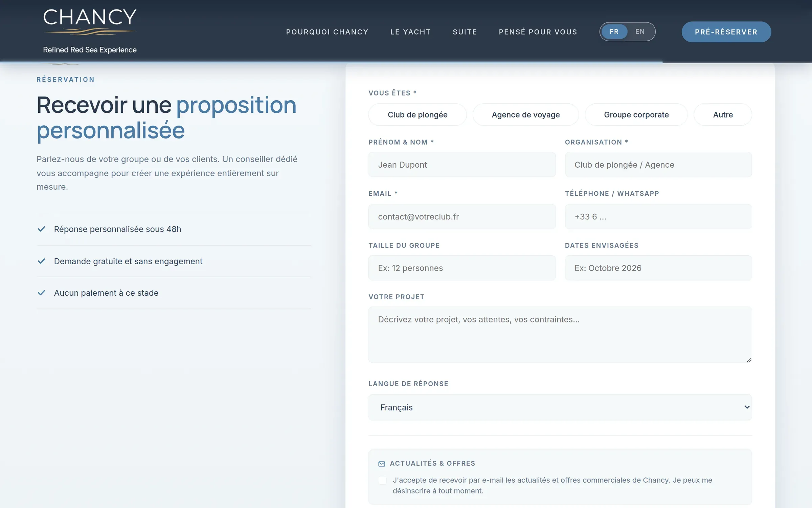
Task: Click checkmark beside Demande gratuite et sans engagement
Action: pyautogui.click(x=41, y=261)
